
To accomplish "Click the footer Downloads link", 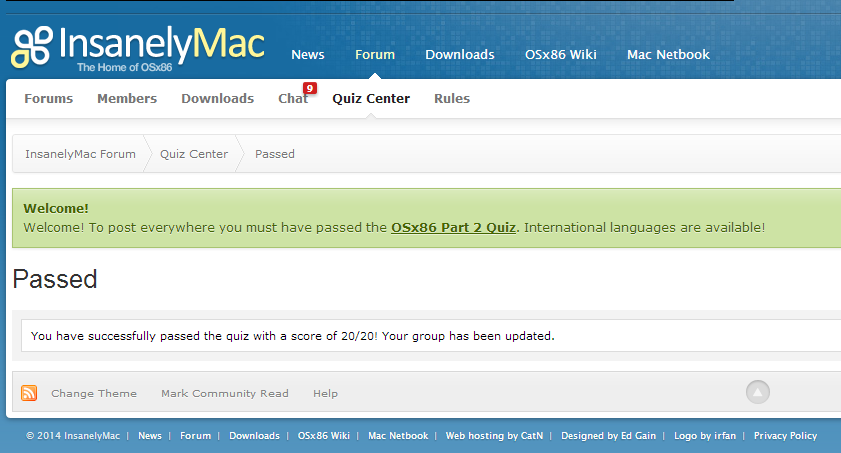I will coord(254,436).
